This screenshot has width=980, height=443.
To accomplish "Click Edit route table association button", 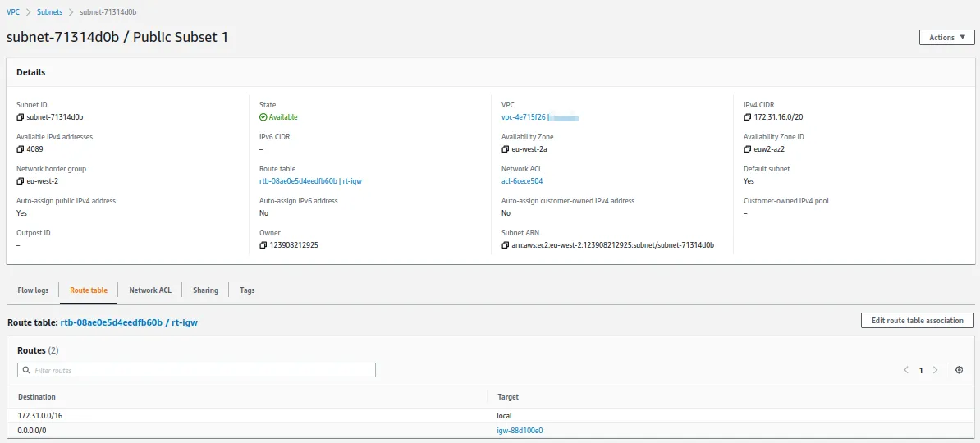I will click(x=917, y=320).
